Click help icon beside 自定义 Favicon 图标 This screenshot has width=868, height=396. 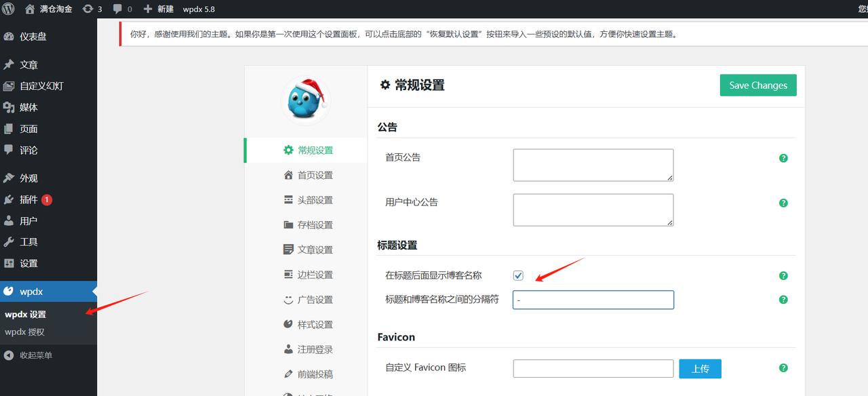tap(783, 368)
